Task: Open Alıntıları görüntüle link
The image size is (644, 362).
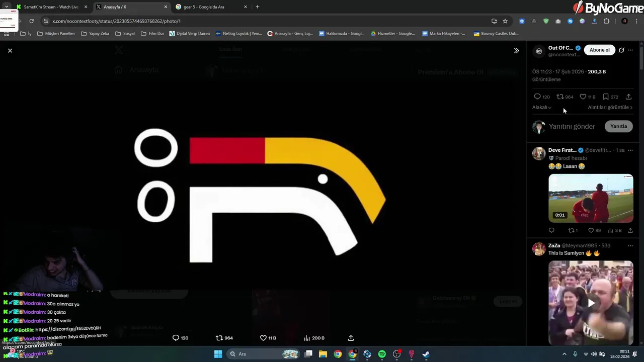Action: (x=610, y=107)
